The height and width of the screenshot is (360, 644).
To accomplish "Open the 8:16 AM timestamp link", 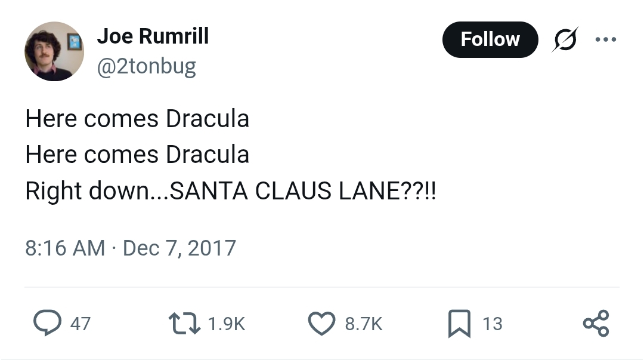I will coord(64,248).
